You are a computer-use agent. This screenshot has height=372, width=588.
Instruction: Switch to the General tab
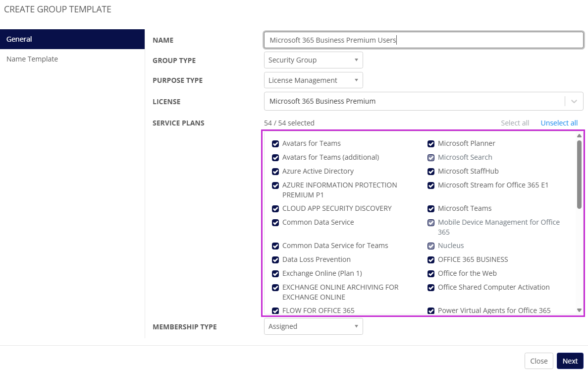click(72, 39)
